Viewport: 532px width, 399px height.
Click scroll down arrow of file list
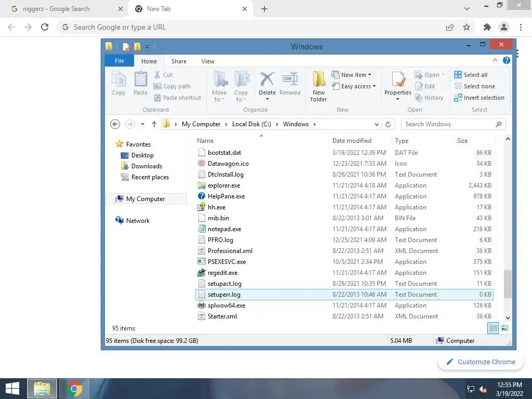click(508, 317)
